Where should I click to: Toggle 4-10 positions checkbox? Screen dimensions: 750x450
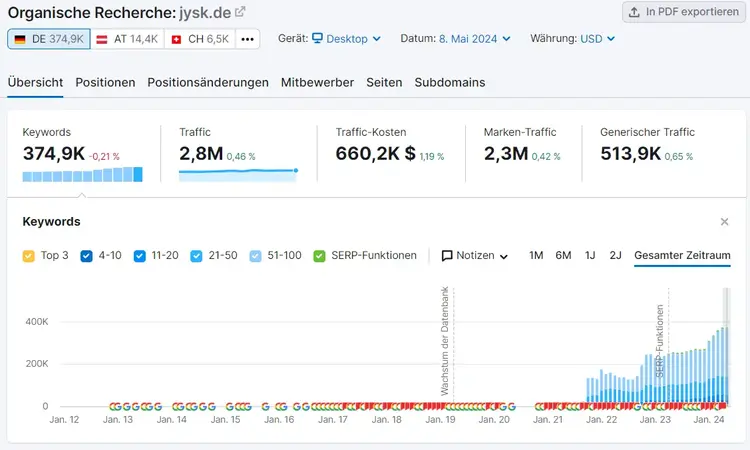[87, 256]
